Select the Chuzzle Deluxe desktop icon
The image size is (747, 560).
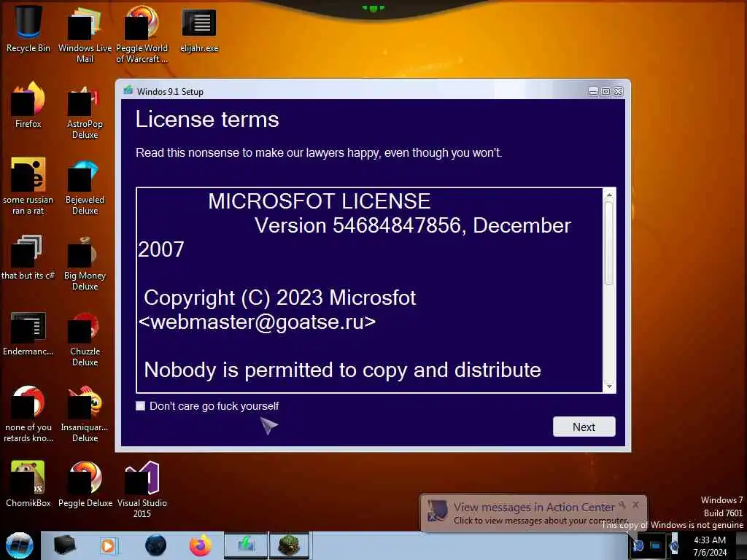(85, 338)
